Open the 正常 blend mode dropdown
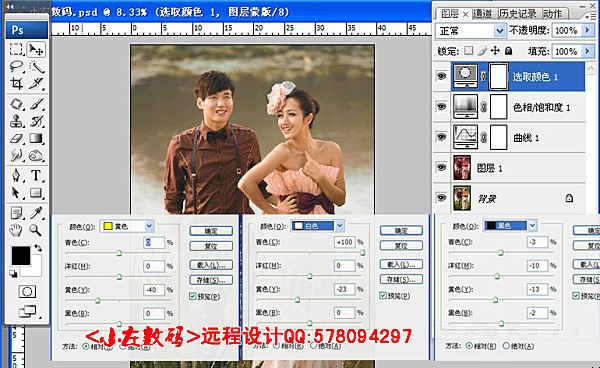600x368 pixels. coord(499,31)
